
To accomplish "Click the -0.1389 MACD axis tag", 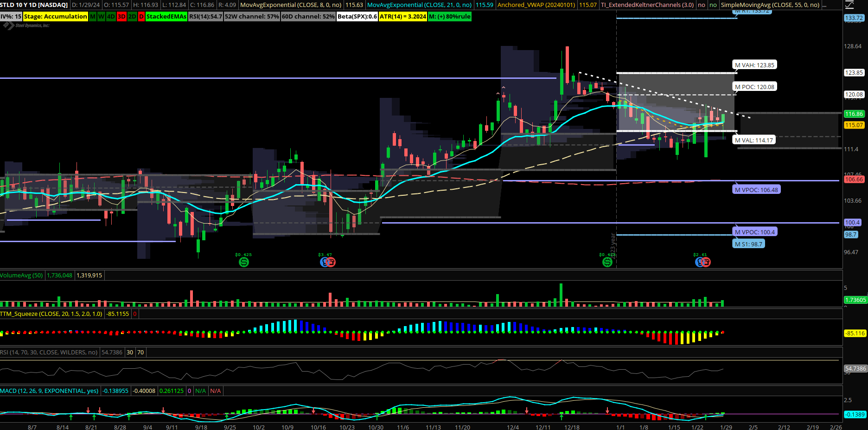I will (x=855, y=414).
